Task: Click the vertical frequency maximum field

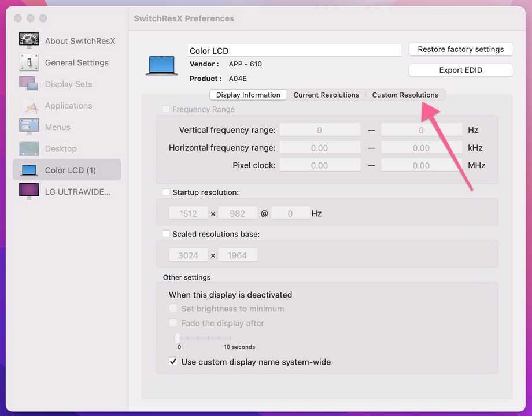Action: 422,130
